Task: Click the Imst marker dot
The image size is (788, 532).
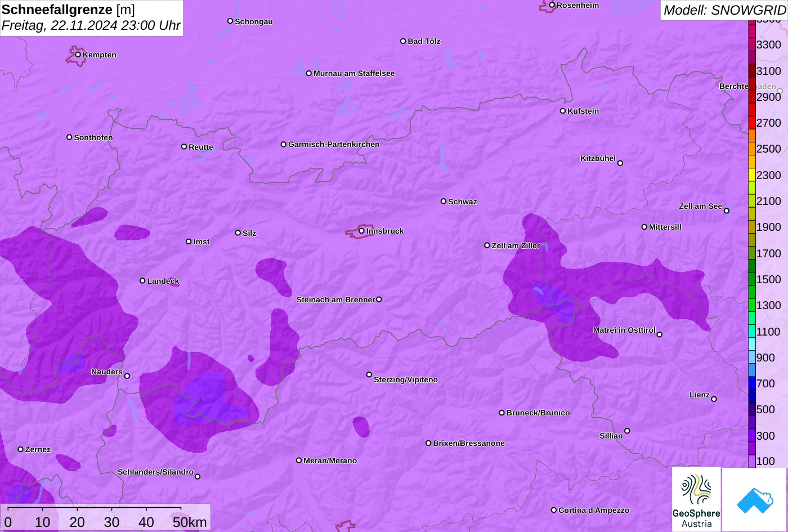Action: pyautogui.click(x=189, y=242)
